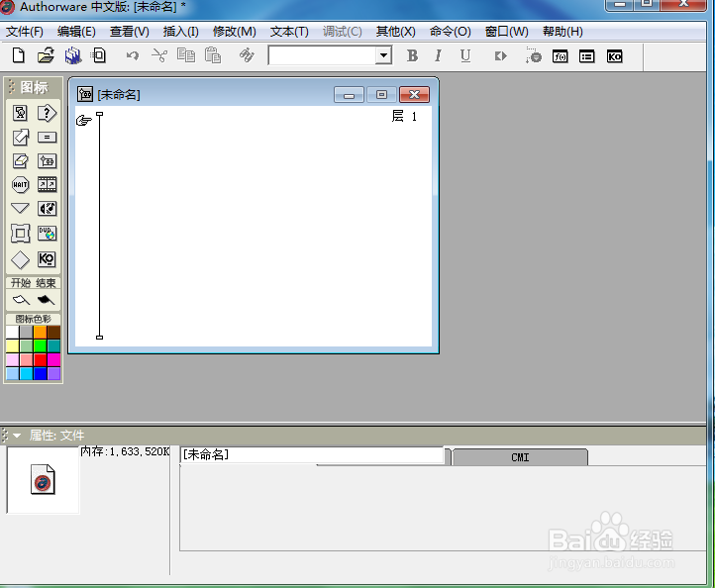The height and width of the screenshot is (588, 715).
Task: Toggle Italic formatting
Action: click(439, 55)
